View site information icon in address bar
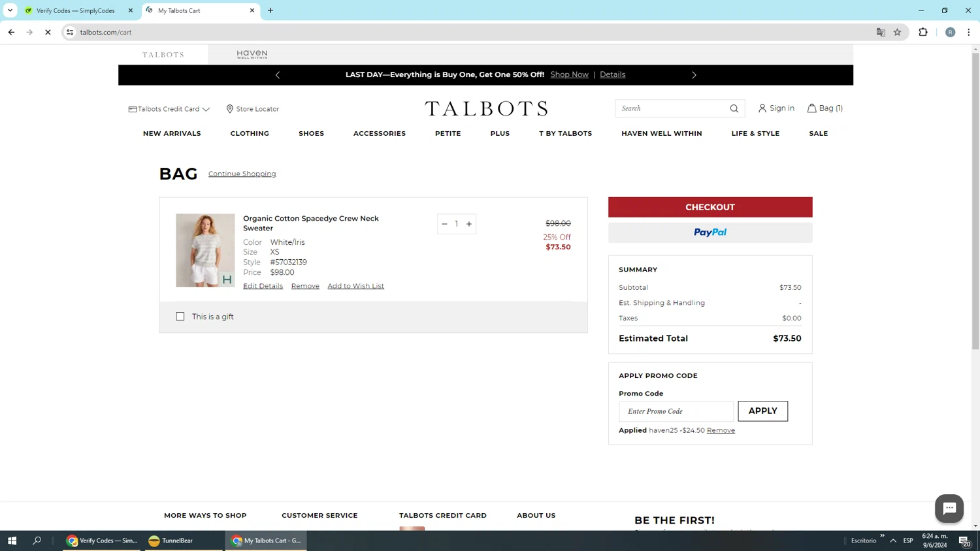Image resolution: width=980 pixels, height=551 pixels. click(x=70, y=32)
